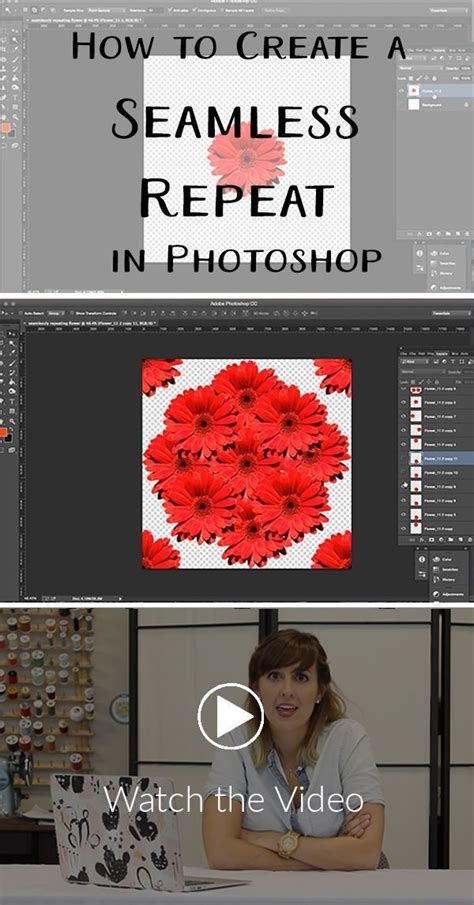Hide Flower_11 2 layer eye in top screenshot
Screen dimensions: 474x905
[401, 91]
